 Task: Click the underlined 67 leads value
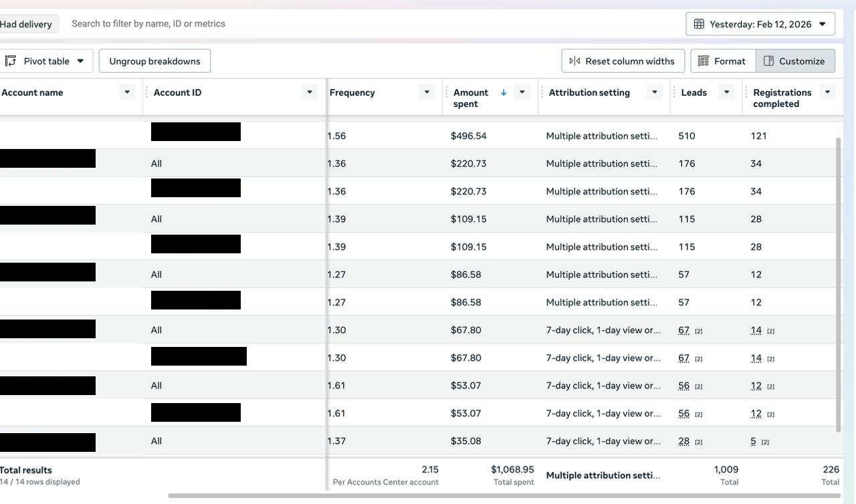(x=683, y=330)
